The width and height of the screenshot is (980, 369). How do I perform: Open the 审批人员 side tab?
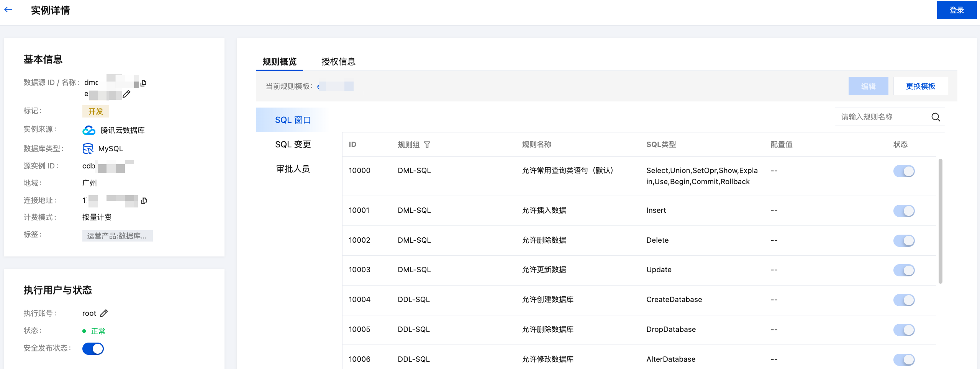293,169
